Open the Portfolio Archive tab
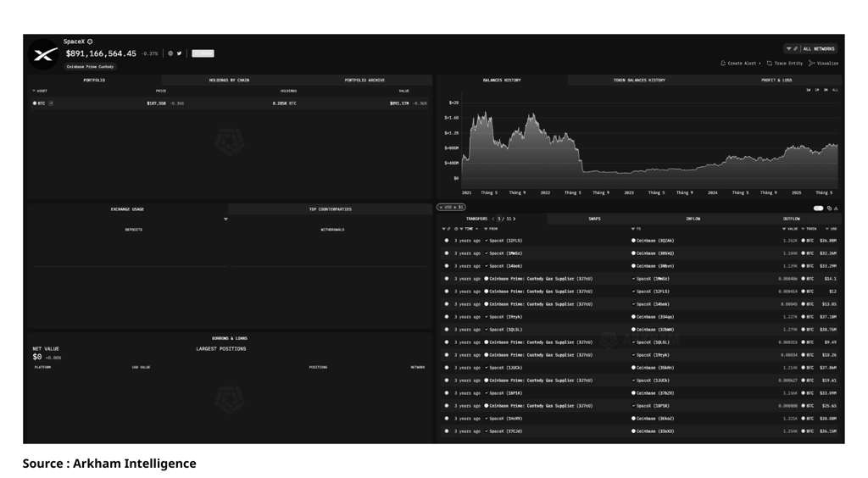Screen dimensions: 868x478 [x=364, y=81]
